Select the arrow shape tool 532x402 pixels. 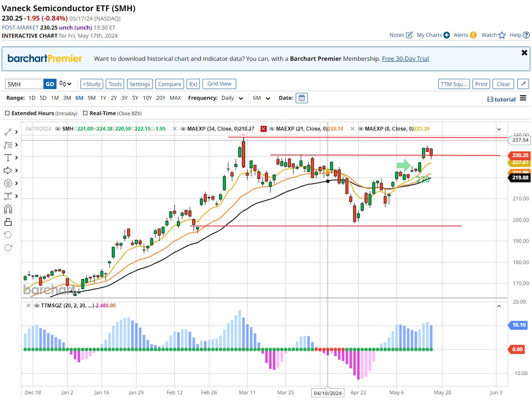8,171
